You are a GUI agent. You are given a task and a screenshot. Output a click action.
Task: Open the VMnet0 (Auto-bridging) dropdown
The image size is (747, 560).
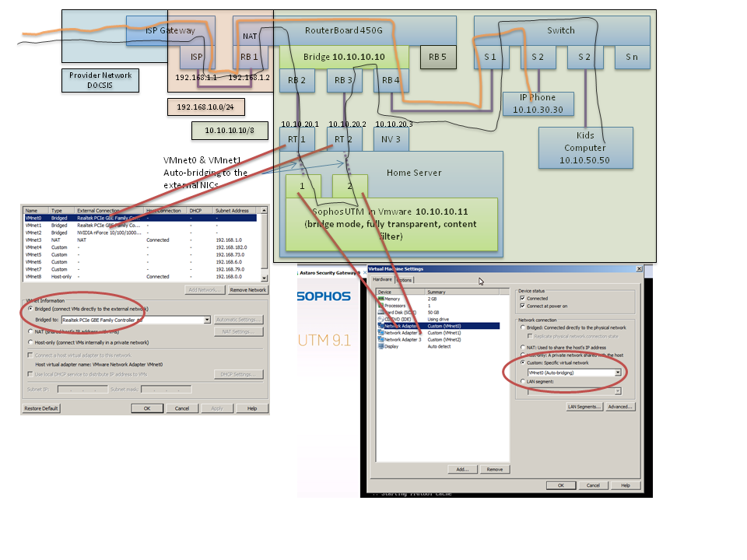(x=618, y=373)
